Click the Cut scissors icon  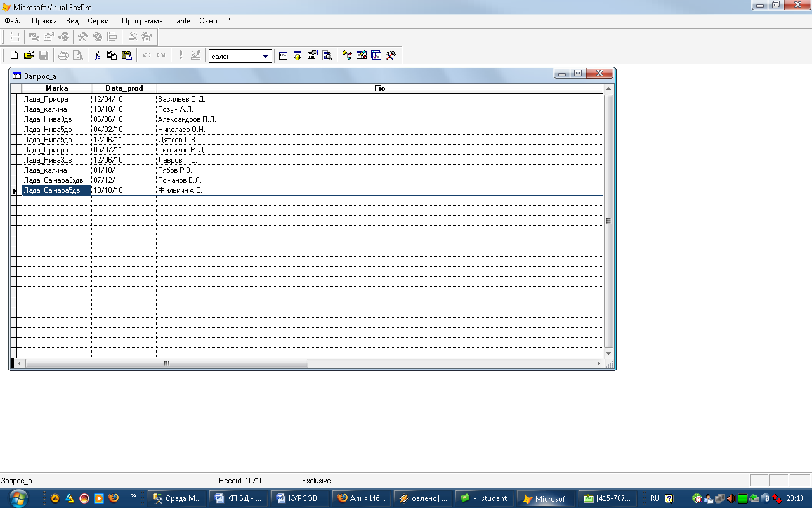97,56
